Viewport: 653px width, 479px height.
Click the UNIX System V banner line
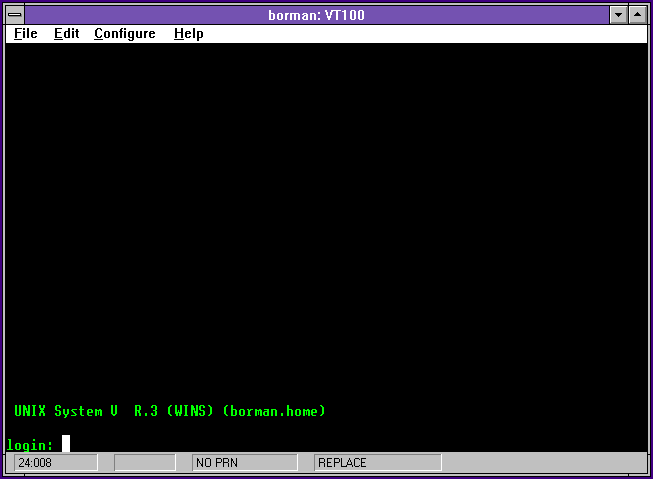[x=169, y=411]
